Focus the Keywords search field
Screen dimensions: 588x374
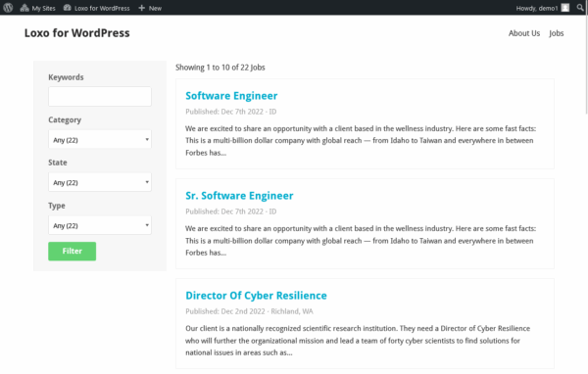pos(100,96)
